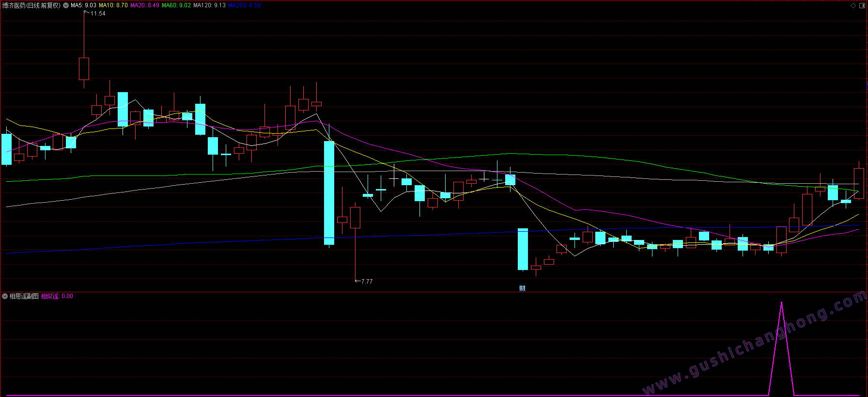Screen dimensions: 868x397
Task: Click the 财 financial marker below the candles
Action: click(x=522, y=288)
